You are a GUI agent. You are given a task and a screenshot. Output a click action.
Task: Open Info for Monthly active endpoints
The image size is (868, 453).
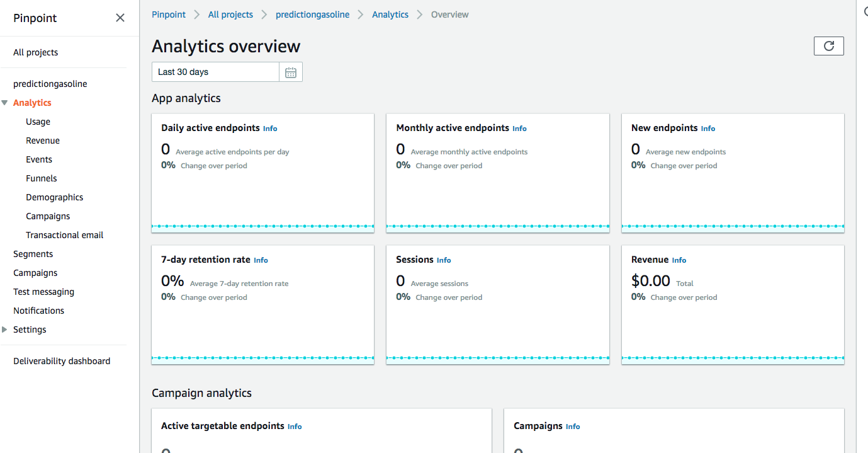tap(519, 129)
